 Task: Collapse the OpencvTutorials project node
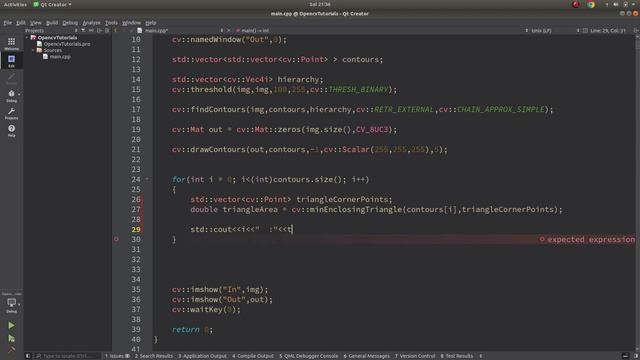tap(27, 38)
